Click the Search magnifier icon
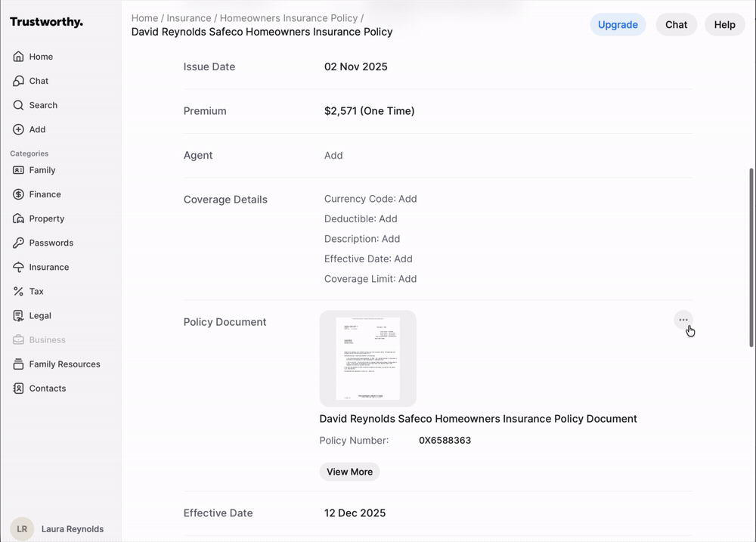The image size is (756, 542). click(18, 105)
